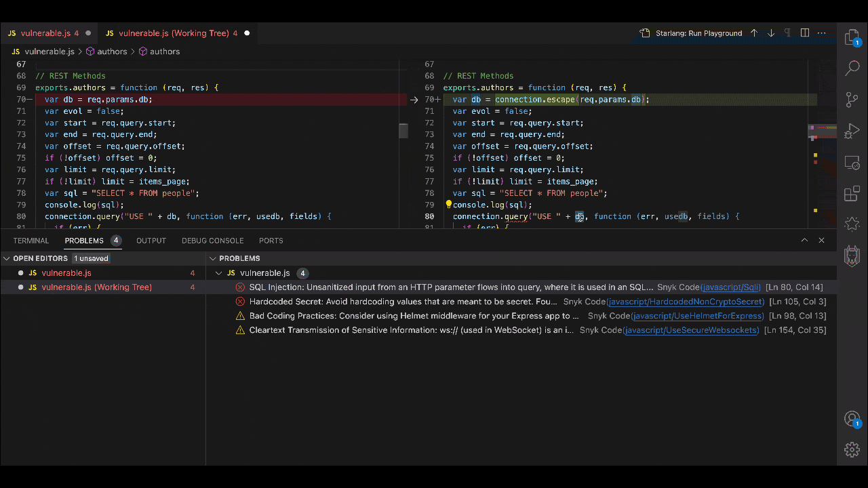Click the problems count badge 4 on PROBLEMS tab

click(116, 241)
